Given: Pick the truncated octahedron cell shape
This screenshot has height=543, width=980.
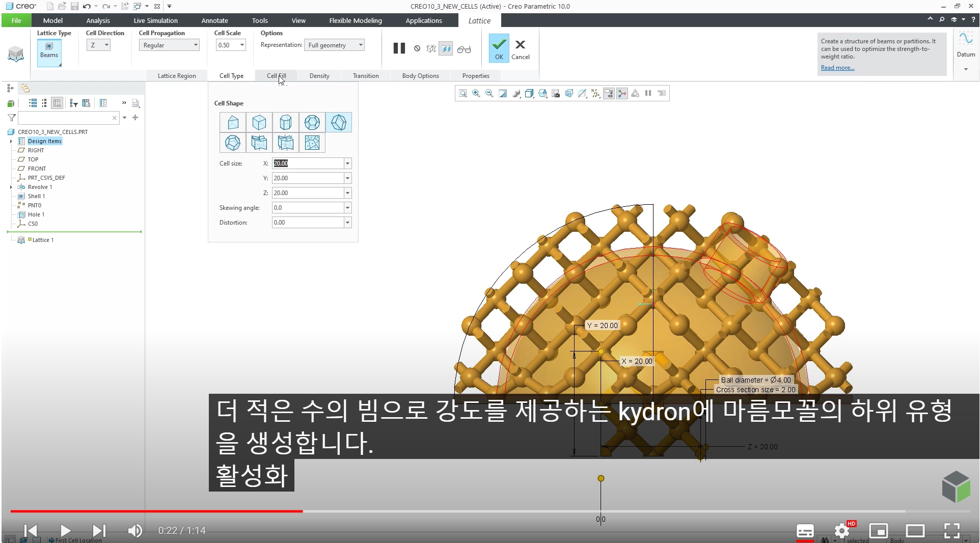Looking at the screenshot, I should click(312, 122).
